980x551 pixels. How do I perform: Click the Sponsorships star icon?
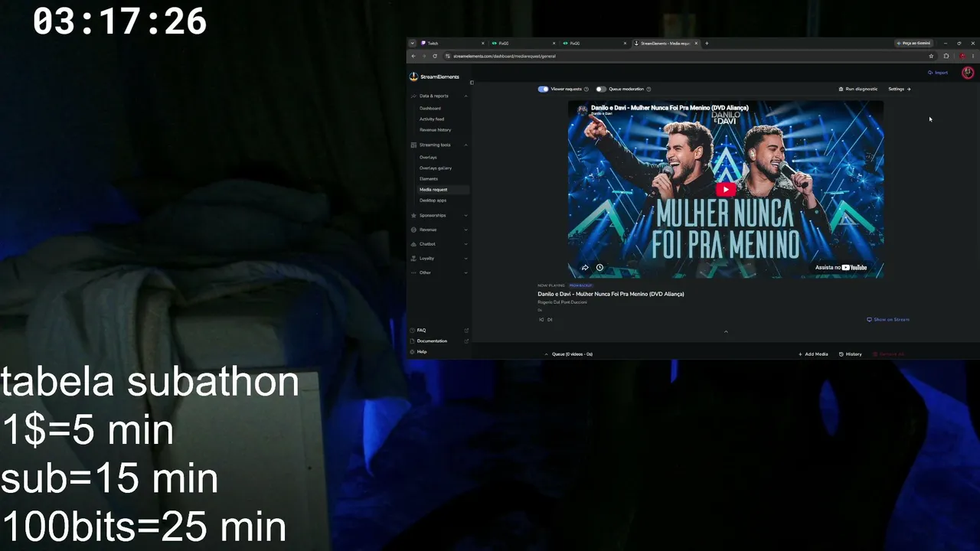point(413,215)
